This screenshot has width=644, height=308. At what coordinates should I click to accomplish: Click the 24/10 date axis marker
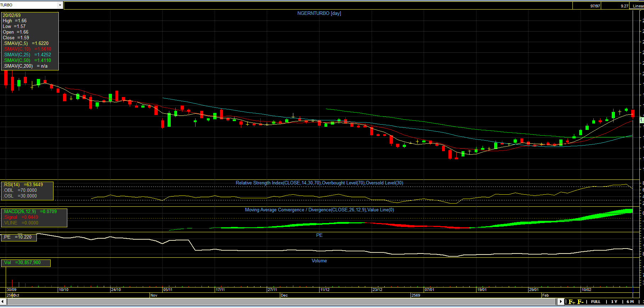[116, 290]
